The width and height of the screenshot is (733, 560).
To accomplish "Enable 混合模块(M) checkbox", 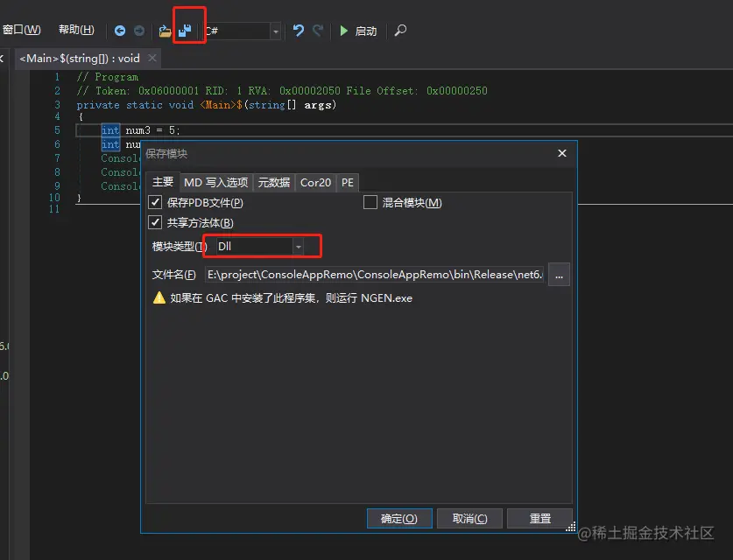I will 370,202.
